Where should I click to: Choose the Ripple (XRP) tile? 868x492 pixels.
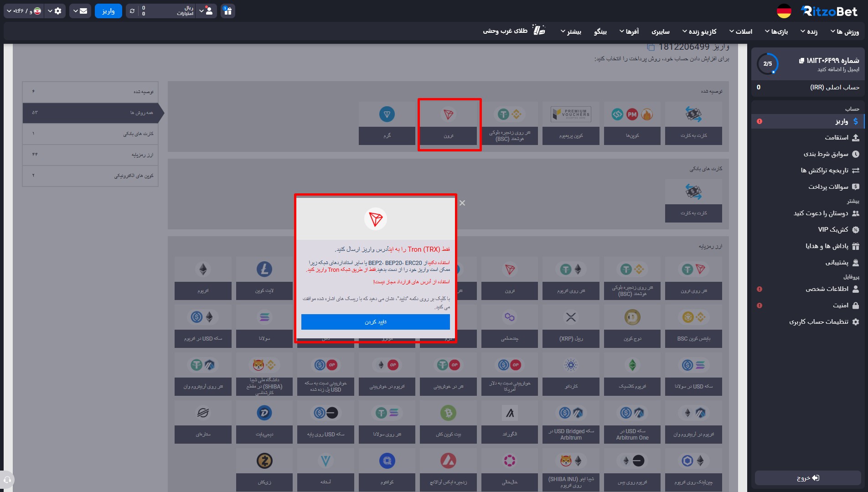click(x=571, y=326)
